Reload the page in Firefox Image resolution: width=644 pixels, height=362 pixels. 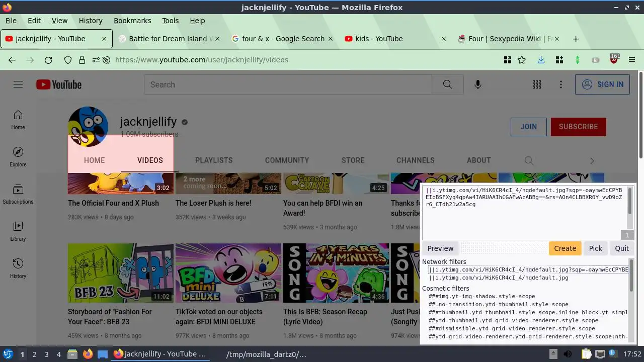tap(48, 60)
